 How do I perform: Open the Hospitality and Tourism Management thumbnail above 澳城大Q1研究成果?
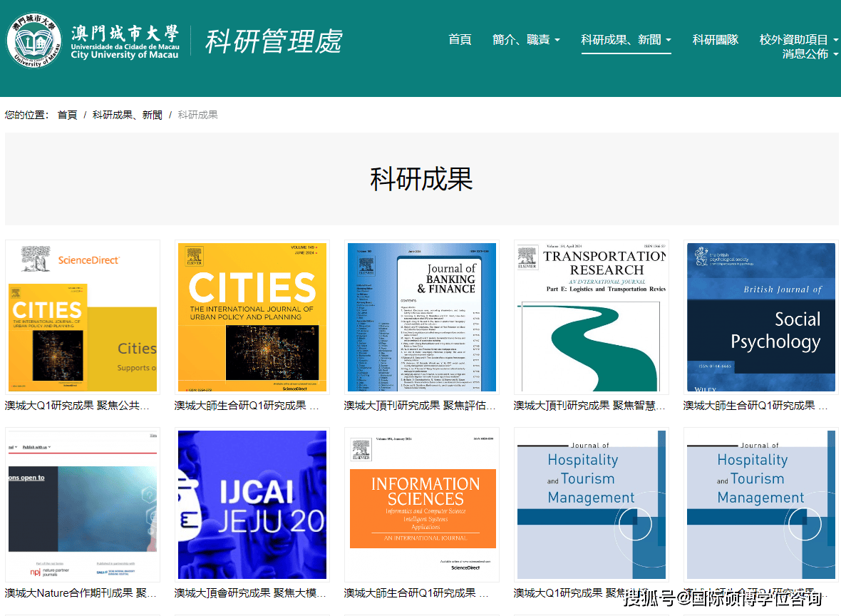(591, 505)
